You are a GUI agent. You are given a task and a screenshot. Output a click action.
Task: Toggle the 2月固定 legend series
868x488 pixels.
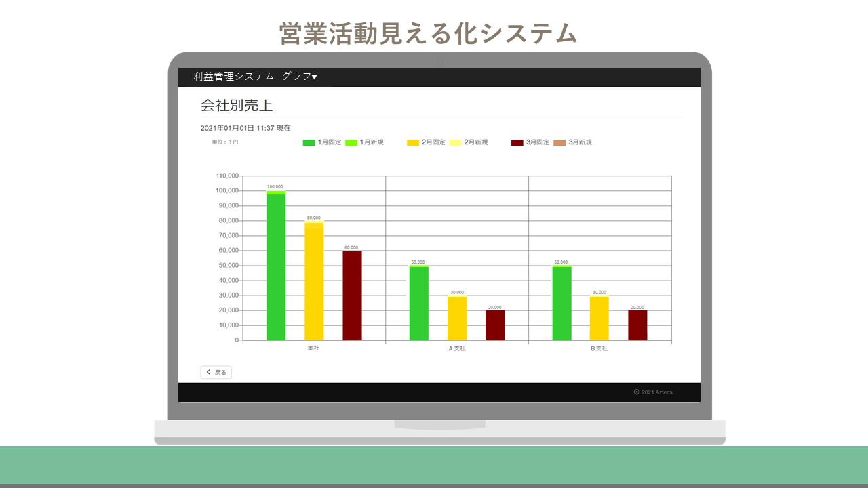[x=427, y=142]
